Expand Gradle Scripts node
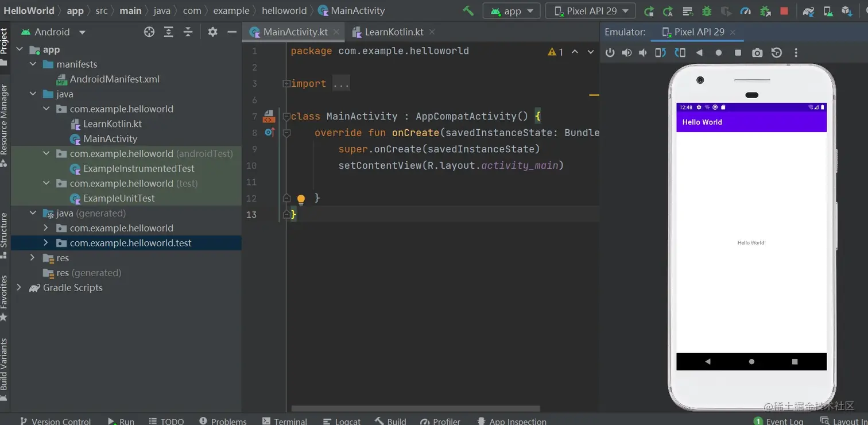Viewport: 868px width, 425px height. coord(19,288)
